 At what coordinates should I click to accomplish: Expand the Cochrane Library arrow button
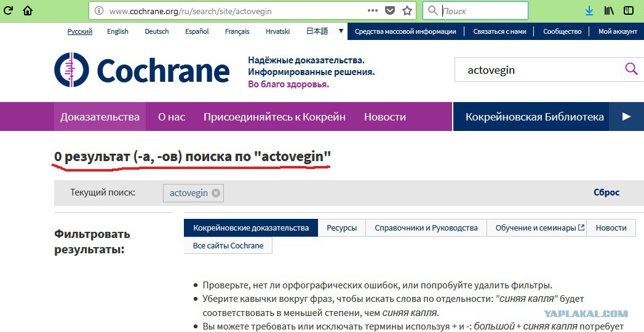coord(626,117)
